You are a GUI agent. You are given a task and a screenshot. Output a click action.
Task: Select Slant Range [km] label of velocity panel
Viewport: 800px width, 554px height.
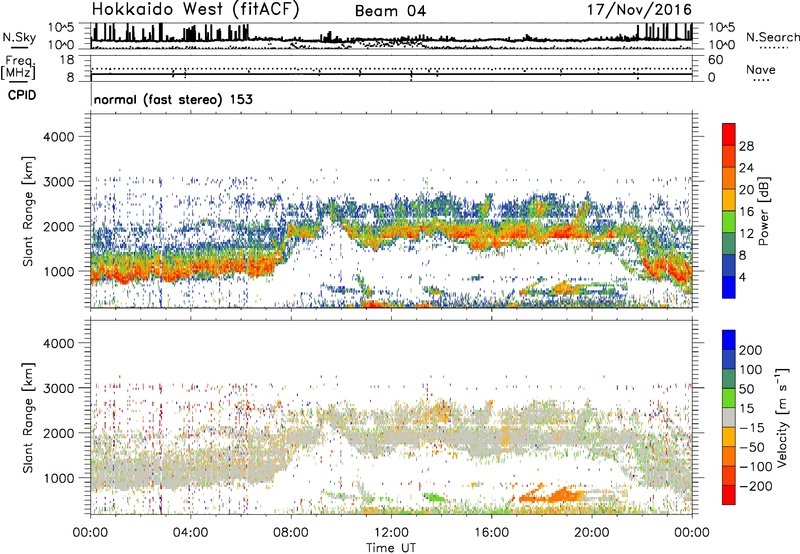pyautogui.click(x=28, y=418)
